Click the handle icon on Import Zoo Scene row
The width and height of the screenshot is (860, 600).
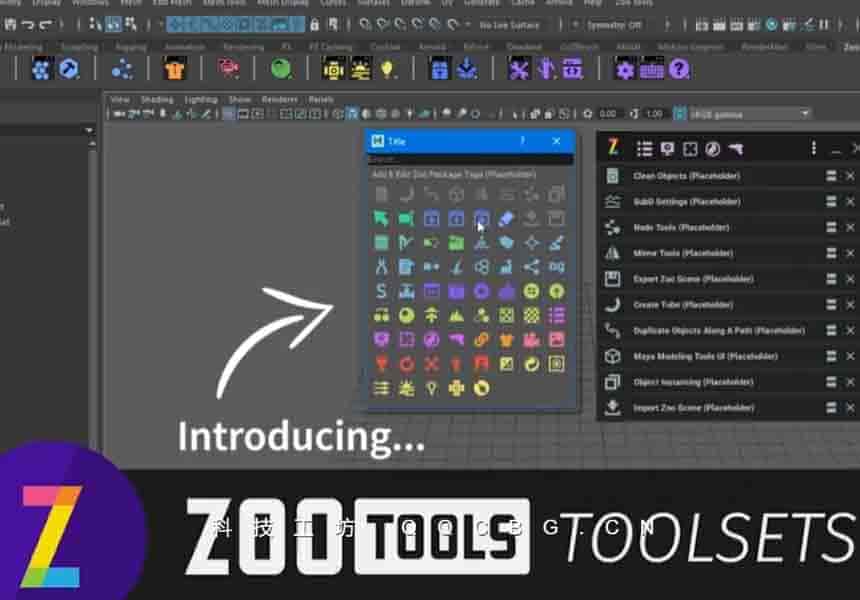coord(831,407)
